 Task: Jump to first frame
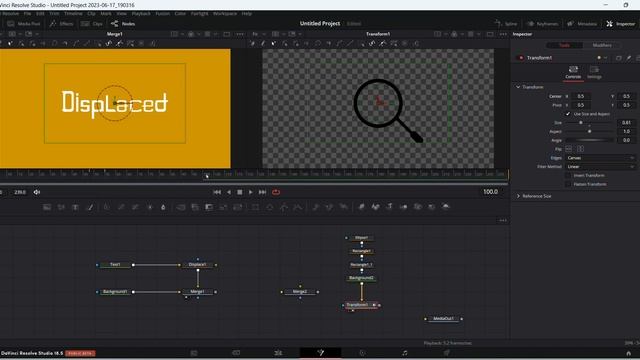(217, 192)
